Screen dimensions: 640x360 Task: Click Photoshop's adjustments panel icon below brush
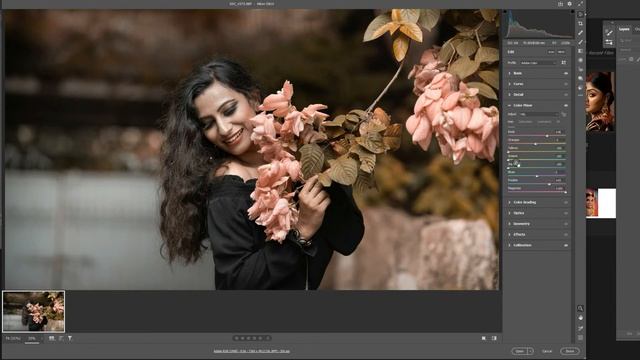(609, 42)
